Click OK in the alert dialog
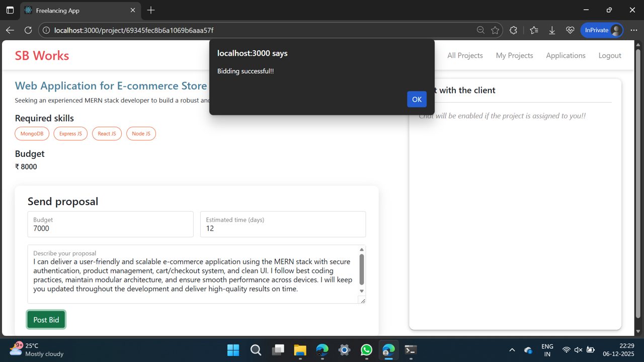Image resolution: width=644 pixels, height=362 pixels. pyautogui.click(x=417, y=99)
